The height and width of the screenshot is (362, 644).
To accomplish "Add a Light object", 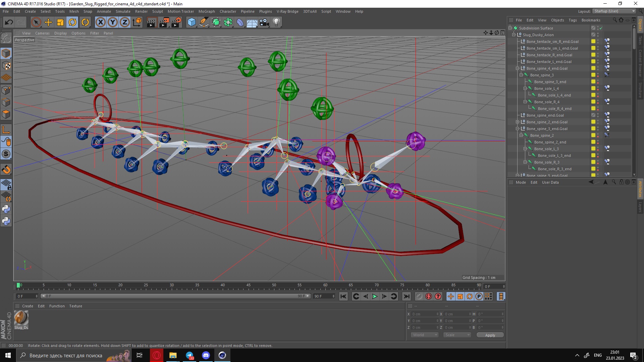I will tap(276, 22).
